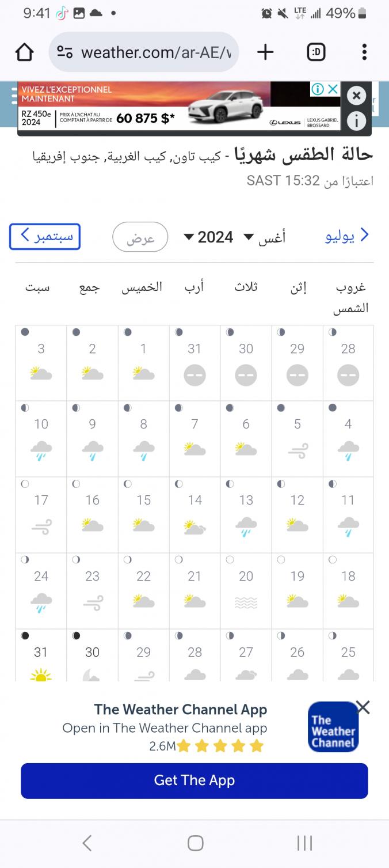The image size is (389, 868).
Task: Open Android recent apps button
Action: click(304, 843)
